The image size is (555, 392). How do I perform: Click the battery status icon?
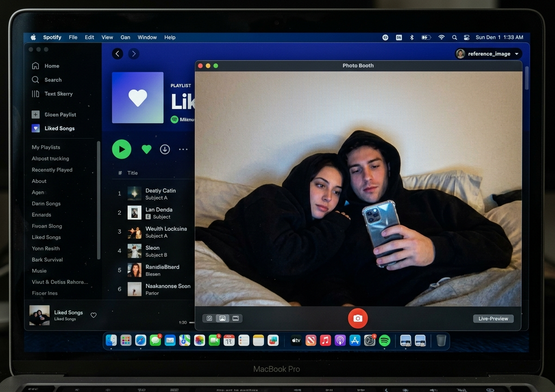426,37
